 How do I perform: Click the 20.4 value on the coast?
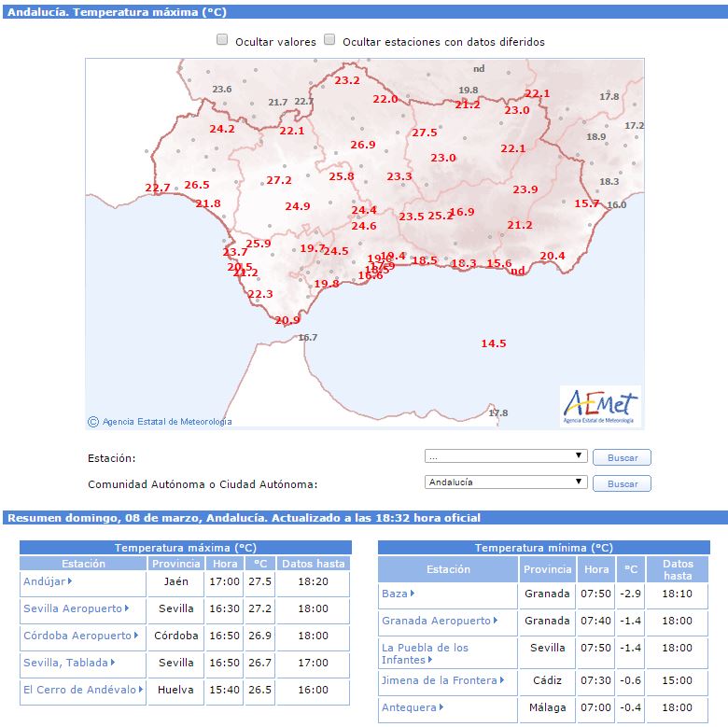[553, 256]
